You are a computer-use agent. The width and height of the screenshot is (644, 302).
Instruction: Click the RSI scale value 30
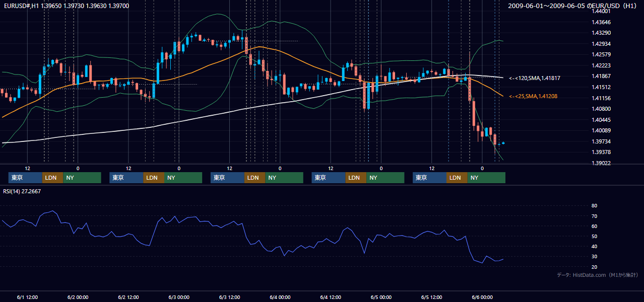594,257
